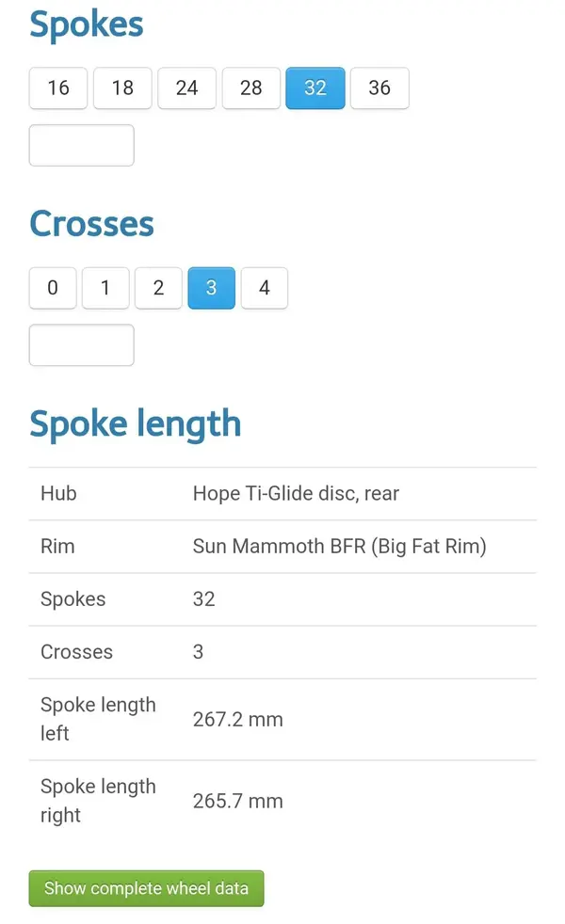This screenshot has height=924, width=565.
Task: Click the 265.7 mm right spoke length
Action: pyautogui.click(x=238, y=802)
